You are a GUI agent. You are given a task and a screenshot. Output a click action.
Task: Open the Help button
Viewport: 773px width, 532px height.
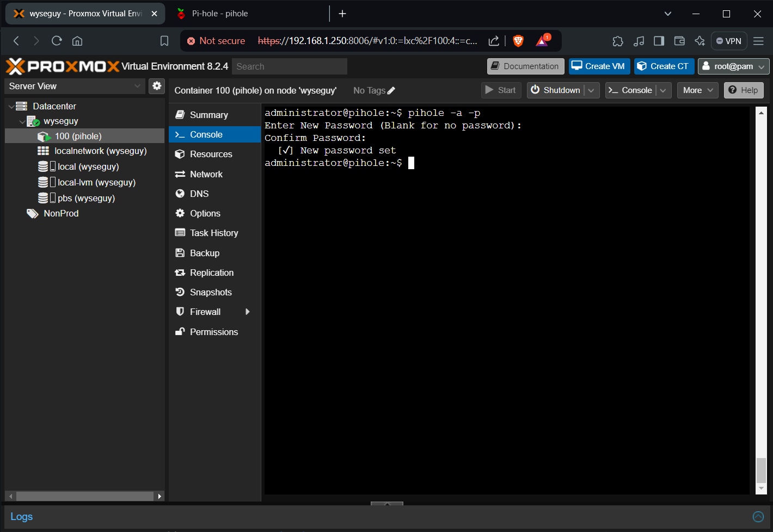pos(744,90)
